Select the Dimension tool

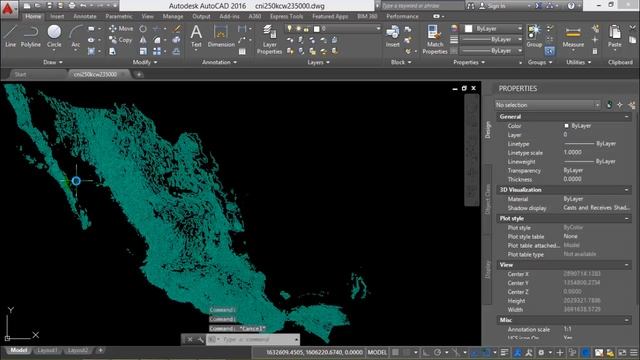(221, 36)
